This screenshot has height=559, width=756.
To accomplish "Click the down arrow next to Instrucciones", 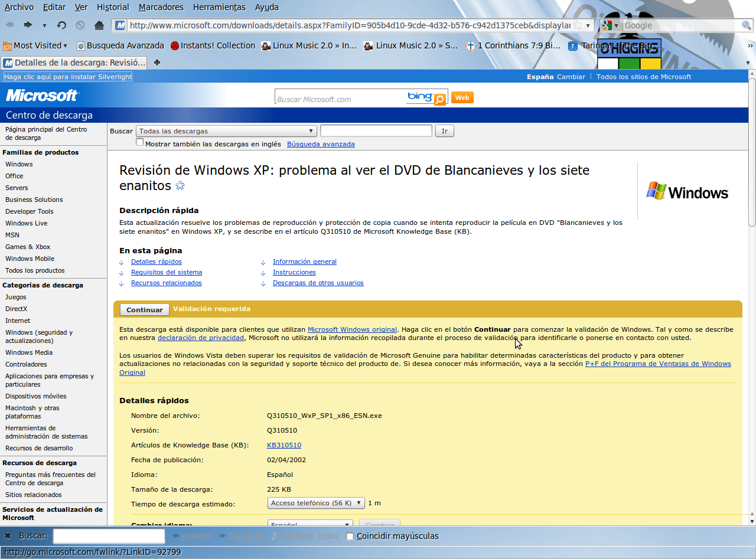I will click(x=263, y=273).
